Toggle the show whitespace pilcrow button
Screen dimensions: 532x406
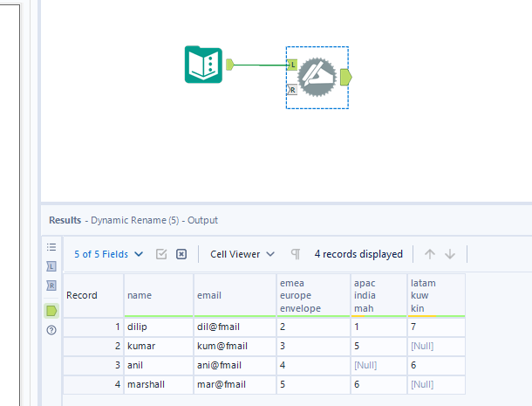tap(296, 254)
